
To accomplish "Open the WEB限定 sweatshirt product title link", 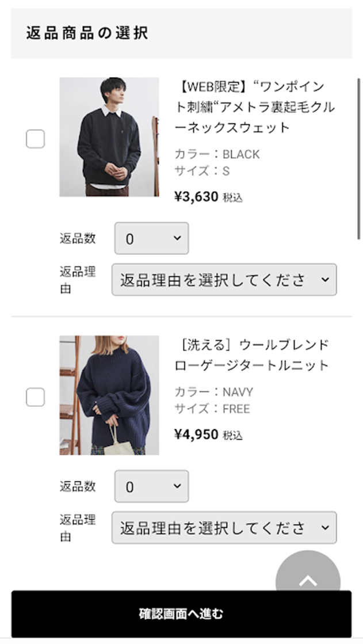I will coord(253,108).
